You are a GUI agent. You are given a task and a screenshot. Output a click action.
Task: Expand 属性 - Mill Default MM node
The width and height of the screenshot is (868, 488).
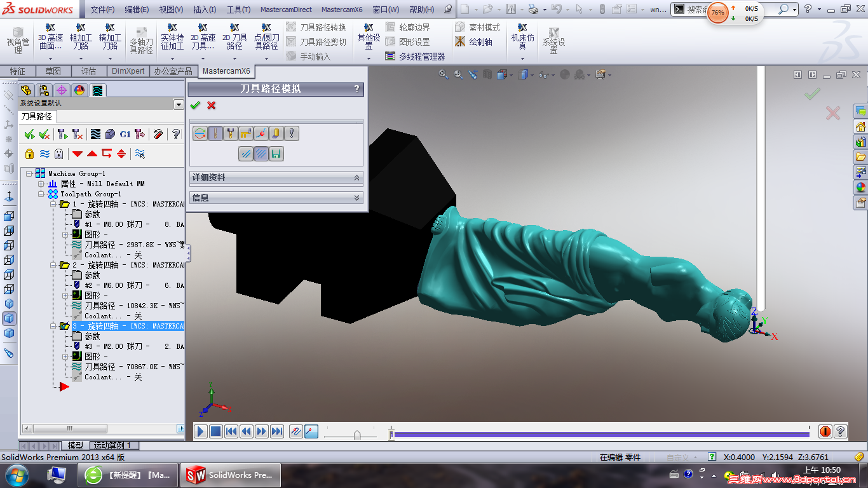point(41,184)
